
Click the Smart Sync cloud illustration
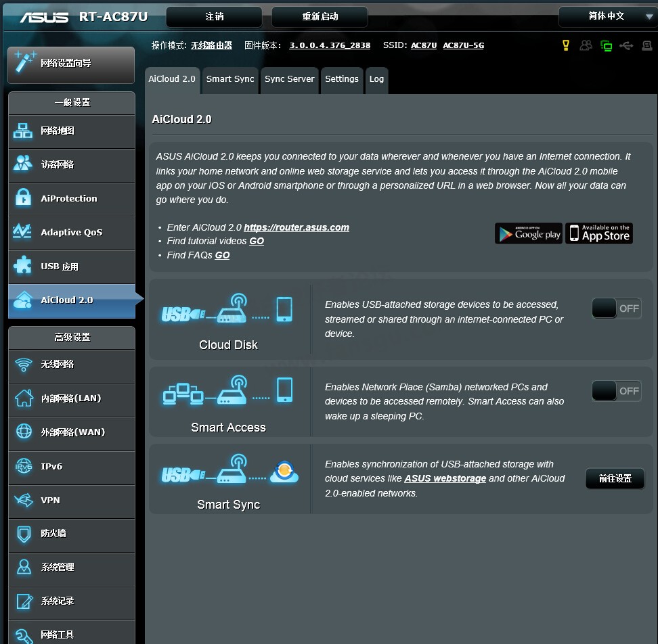(230, 469)
